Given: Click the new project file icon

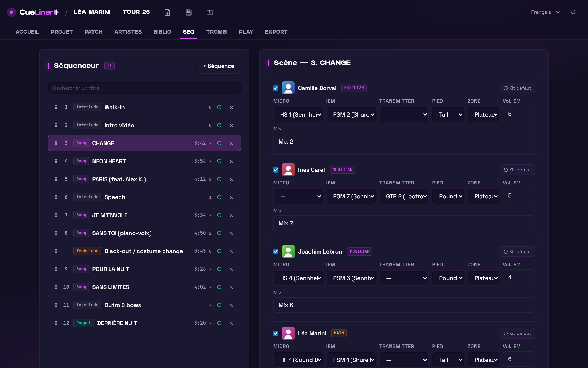Looking at the screenshot, I should point(167,12).
